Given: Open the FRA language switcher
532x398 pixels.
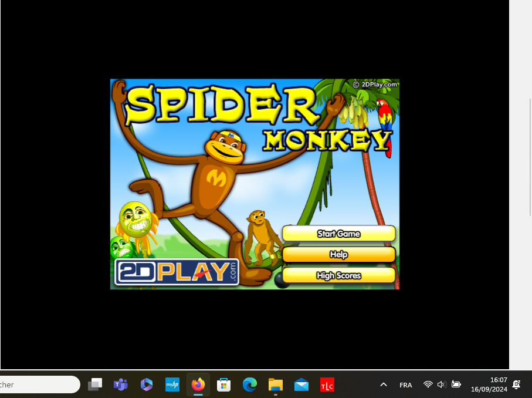Looking at the screenshot, I should (405, 385).
